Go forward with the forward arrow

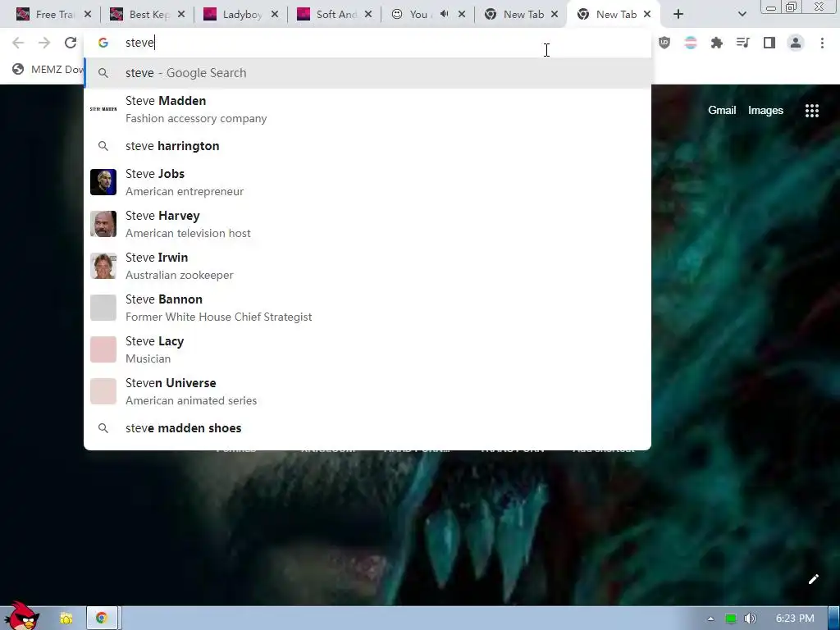click(x=44, y=43)
